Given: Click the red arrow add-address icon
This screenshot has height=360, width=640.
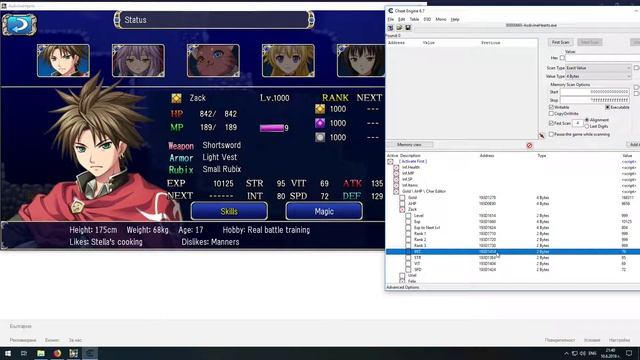Looking at the screenshot, I should 542,136.
